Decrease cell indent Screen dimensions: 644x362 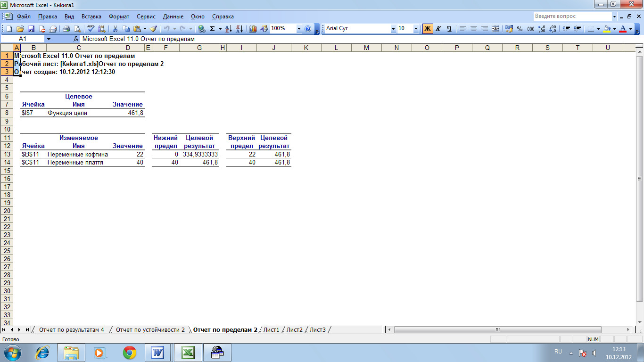click(566, 29)
